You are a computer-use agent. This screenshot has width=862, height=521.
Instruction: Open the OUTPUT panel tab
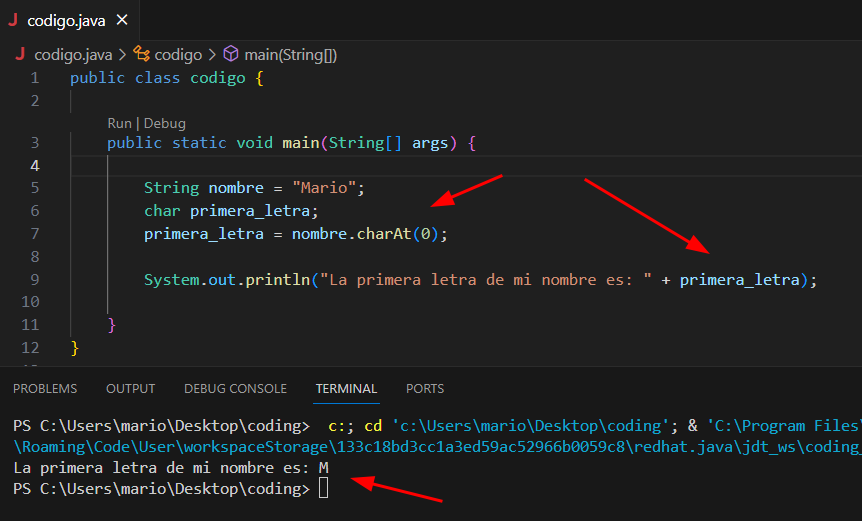pyautogui.click(x=130, y=389)
